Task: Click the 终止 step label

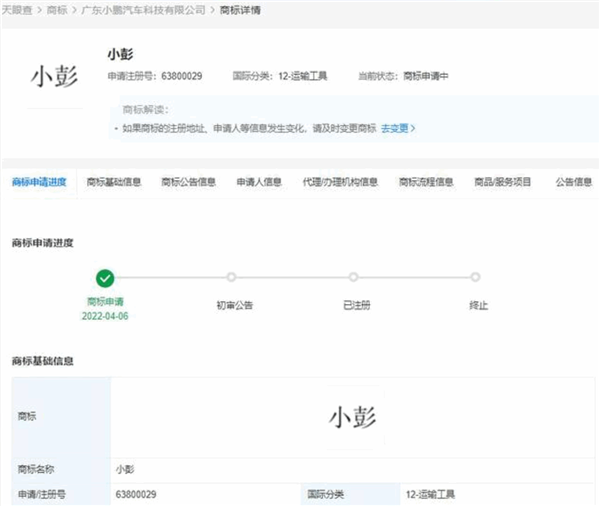Action: click(478, 305)
